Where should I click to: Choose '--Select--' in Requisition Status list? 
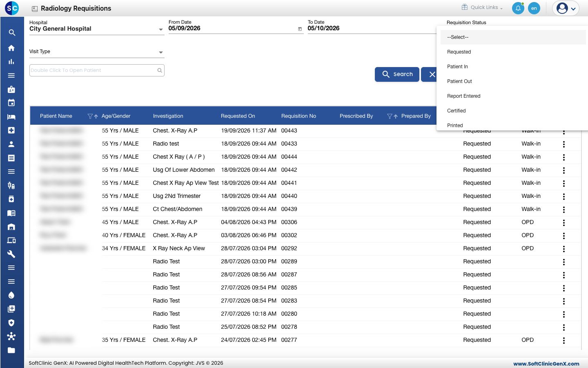513,37
